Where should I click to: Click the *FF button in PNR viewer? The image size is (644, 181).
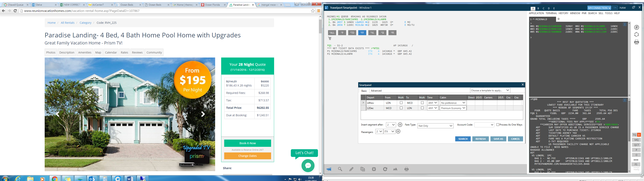(362, 33)
